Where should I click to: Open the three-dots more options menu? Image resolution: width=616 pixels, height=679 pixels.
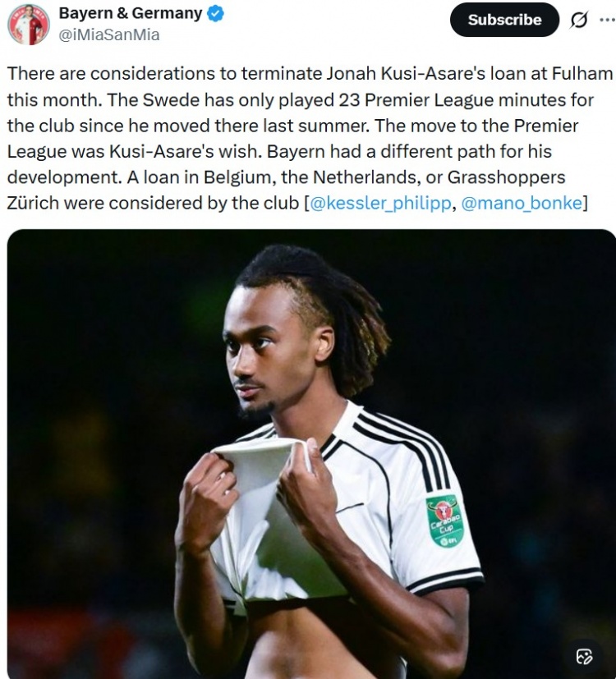click(x=607, y=20)
